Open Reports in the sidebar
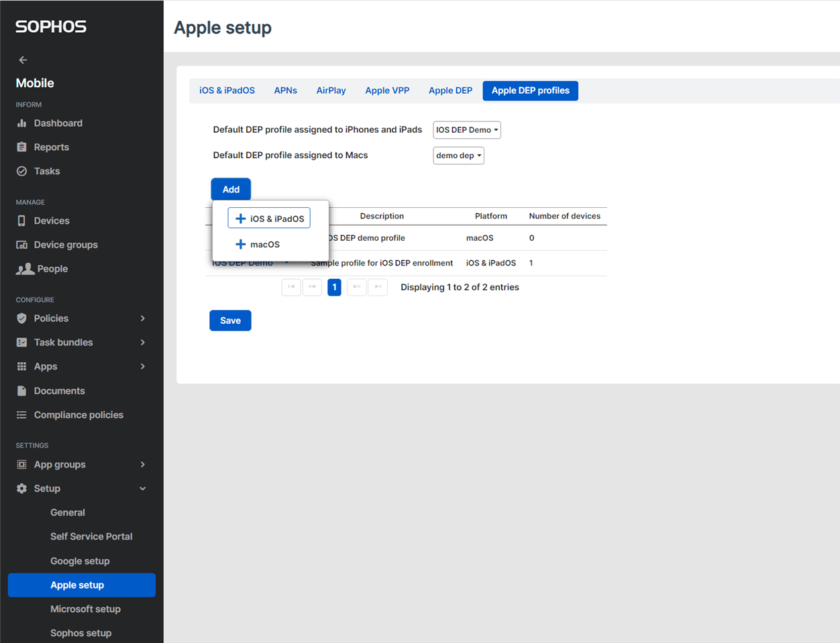Image resolution: width=840 pixels, height=643 pixels. 52,148
